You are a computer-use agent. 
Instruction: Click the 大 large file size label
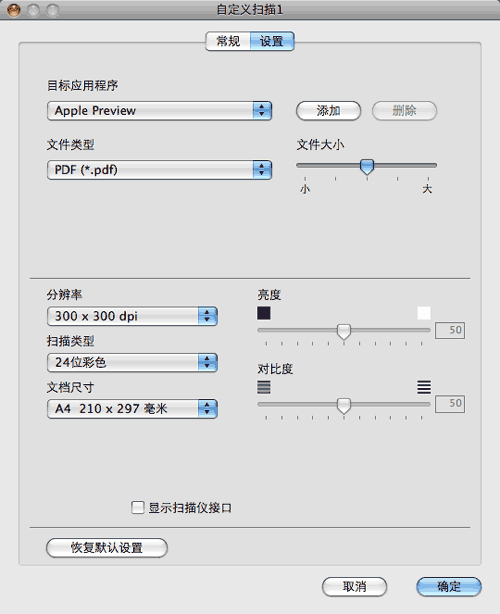[x=427, y=189]
